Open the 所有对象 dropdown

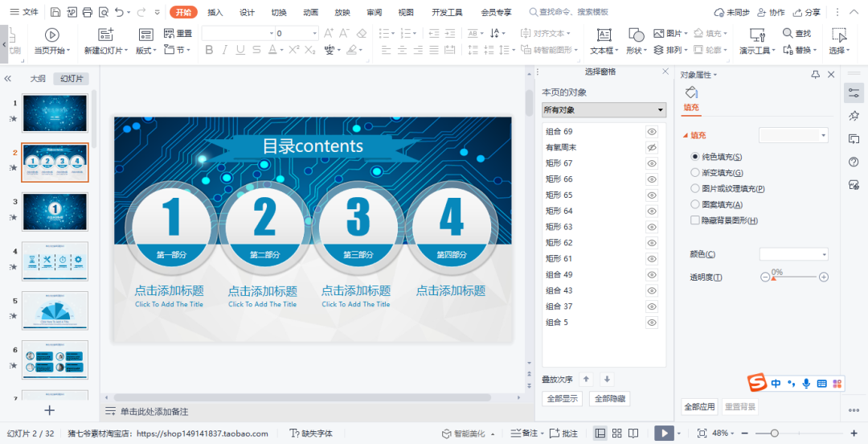(x=604, y=109)
